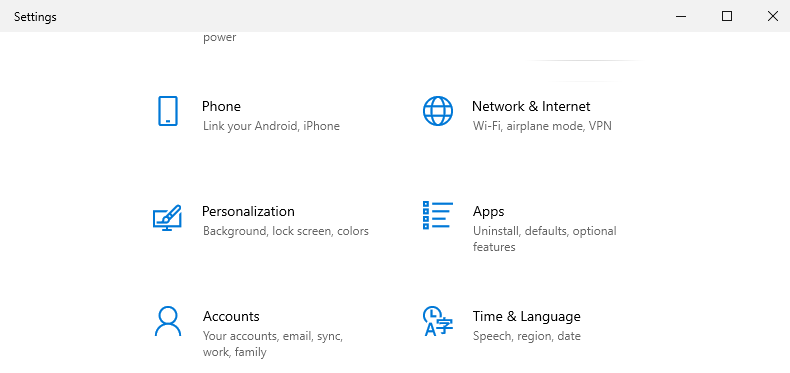Open the Phone settings icon
Image resolution: width=790 pixels, height=373 pixels.
point(167,111)
